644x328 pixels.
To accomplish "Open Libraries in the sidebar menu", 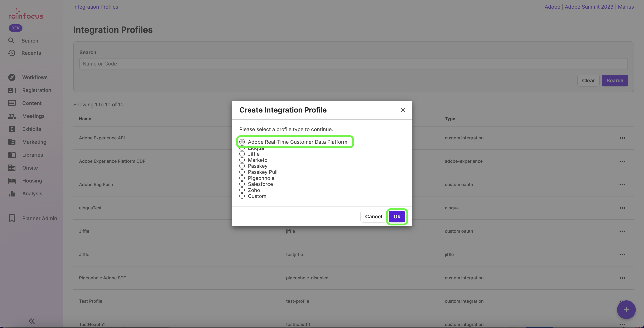I will pyautogui.click(x=33, y=155).
